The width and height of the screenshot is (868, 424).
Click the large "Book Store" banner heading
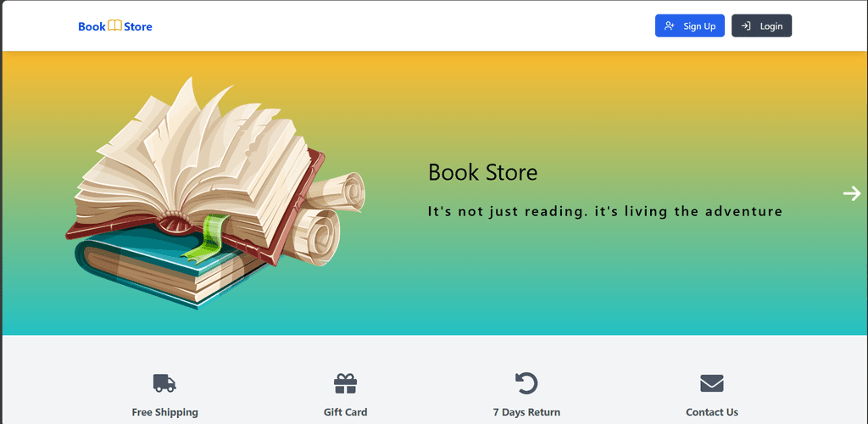coord(482,172)
